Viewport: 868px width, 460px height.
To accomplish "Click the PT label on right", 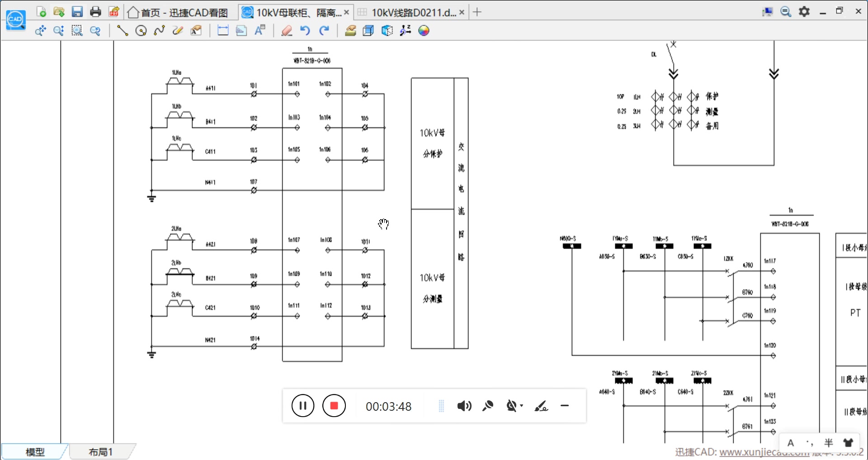I will 855,313.
